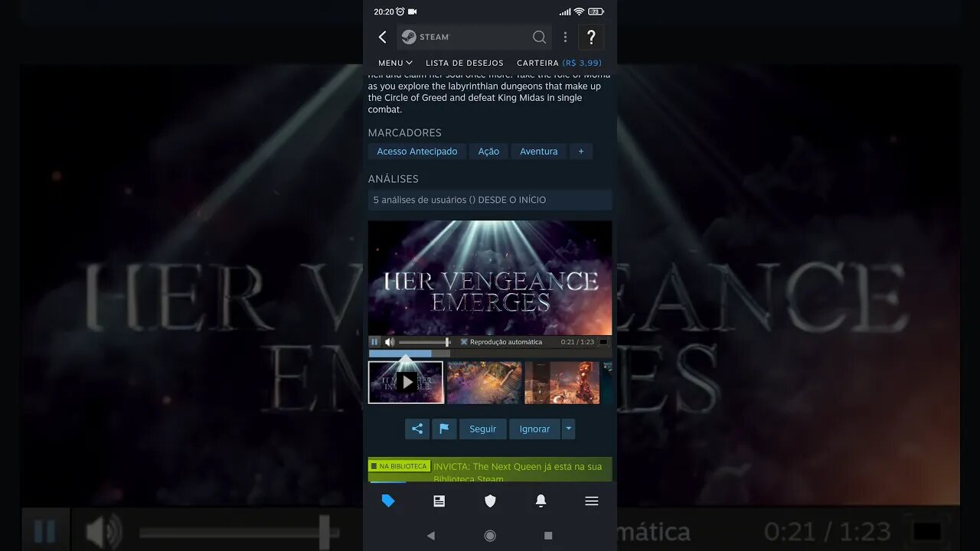Image resolution: width=980 pixels, height=551 pixels.
Task: Click the trailer video frame
Action: [490, 278]
